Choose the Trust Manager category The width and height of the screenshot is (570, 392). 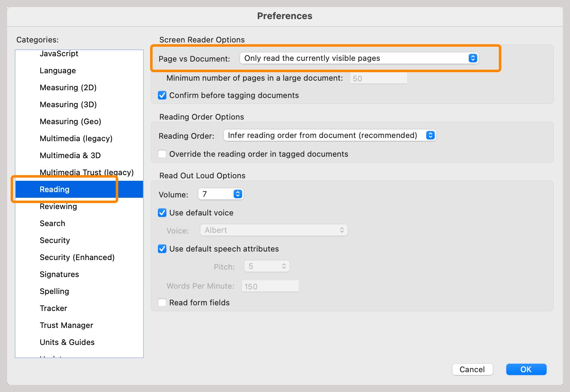67,325
